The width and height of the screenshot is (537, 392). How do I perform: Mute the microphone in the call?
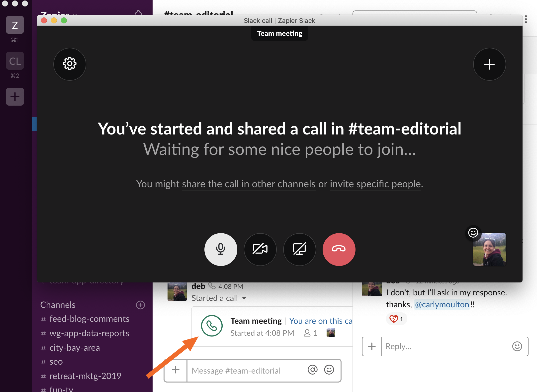221,249
